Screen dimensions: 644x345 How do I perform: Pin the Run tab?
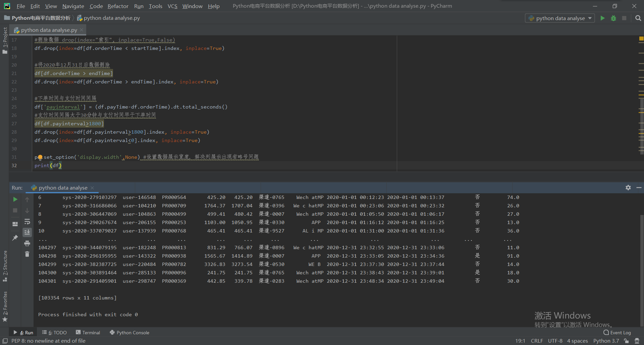pos(15,237)
